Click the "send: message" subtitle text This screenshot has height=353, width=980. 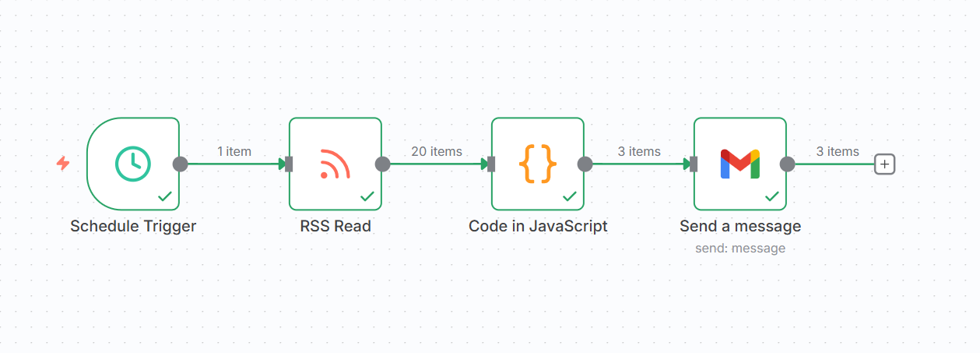(740, 248)
